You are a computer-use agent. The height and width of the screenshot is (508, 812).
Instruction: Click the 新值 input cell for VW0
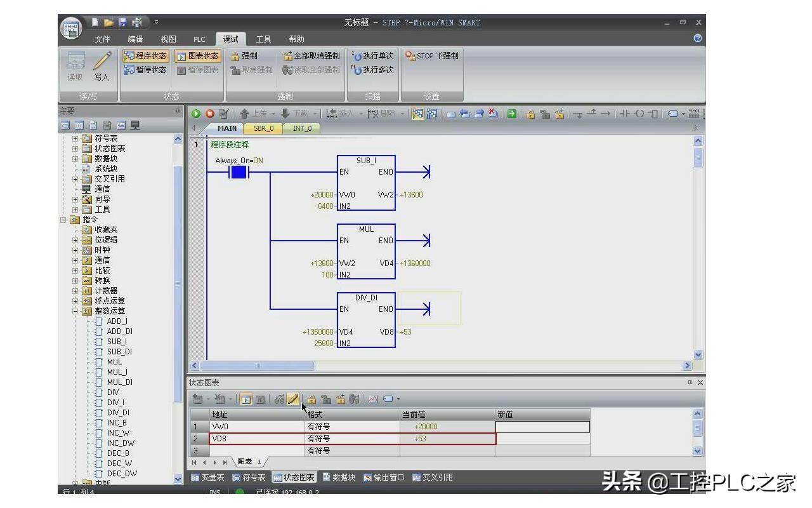pos(542,427)
